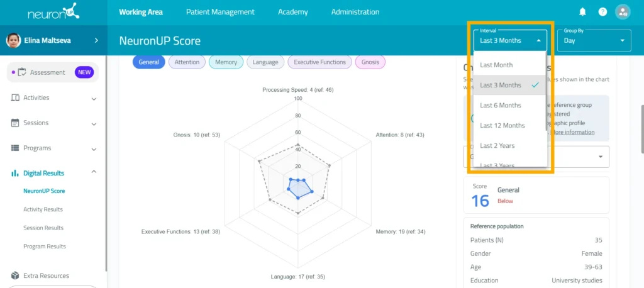Click the Processing Speed: 4 (ref: 46) label
Viewport: 644px width, 288px height.
point(297,89)
